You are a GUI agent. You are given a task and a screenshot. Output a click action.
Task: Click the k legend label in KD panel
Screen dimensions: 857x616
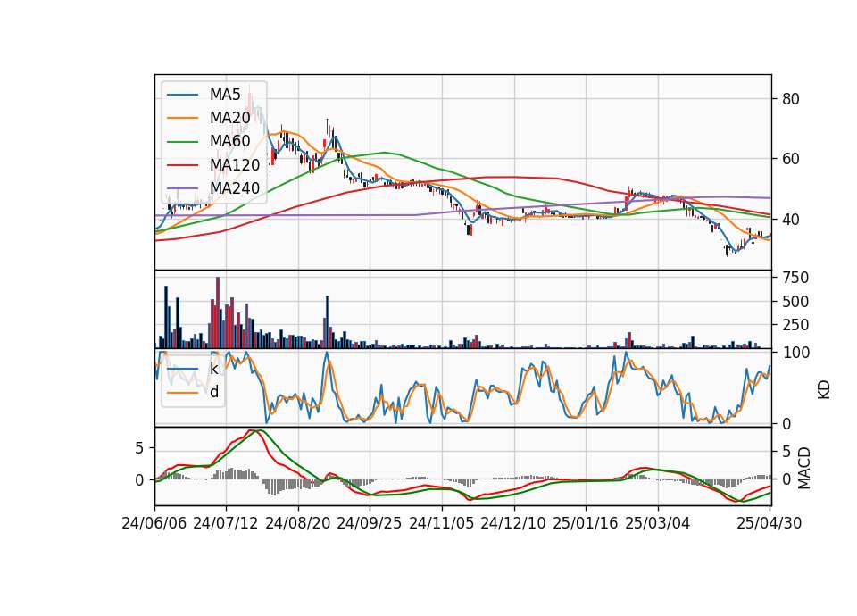click(213, 369)
